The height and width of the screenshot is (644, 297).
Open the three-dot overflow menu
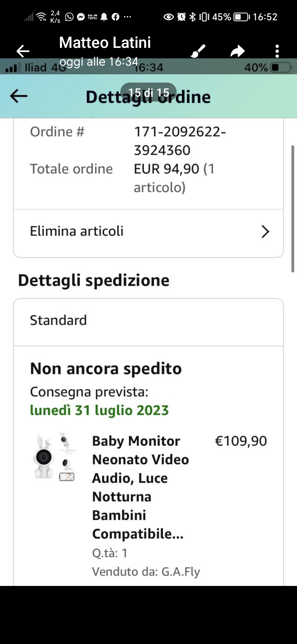pos(277,51)
